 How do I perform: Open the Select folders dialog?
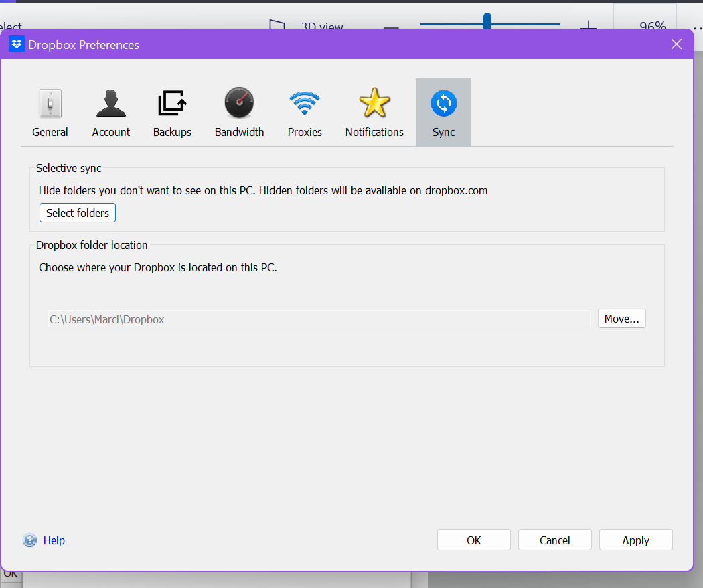(x=77, y=212)
